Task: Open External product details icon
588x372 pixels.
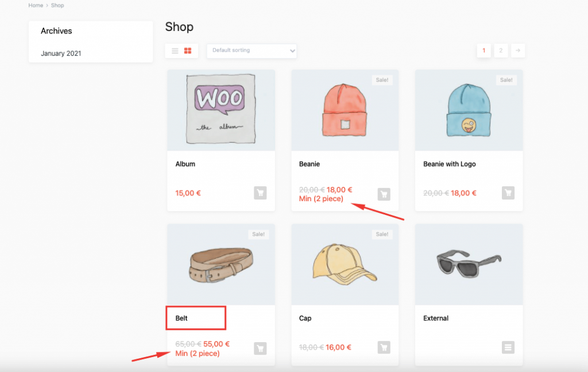Action: point(508,347)
